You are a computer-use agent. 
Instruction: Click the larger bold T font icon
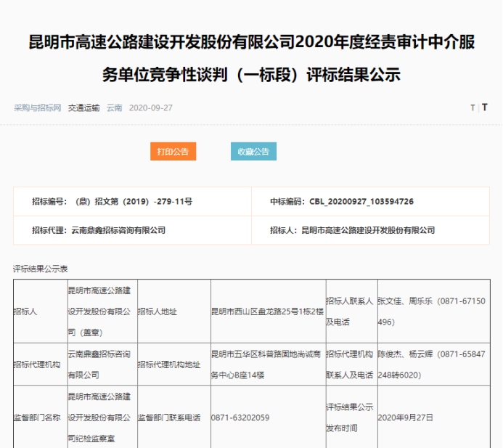coord(485,107)
